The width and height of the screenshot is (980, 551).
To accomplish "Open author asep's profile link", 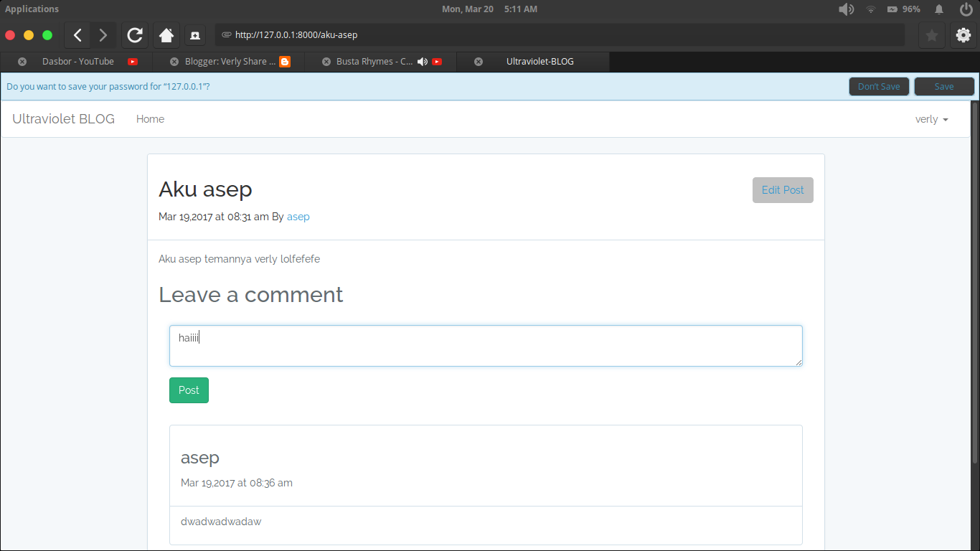I will pos(298,217).
